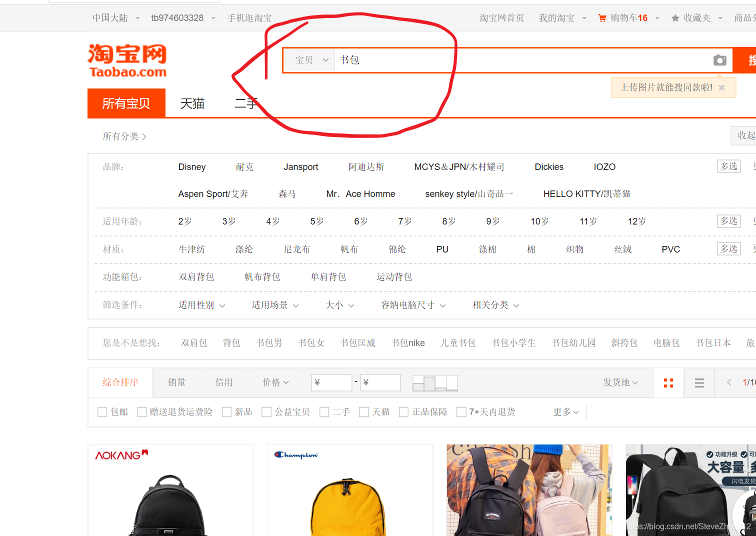Switch to list view layout

click(x=699, y=382)
